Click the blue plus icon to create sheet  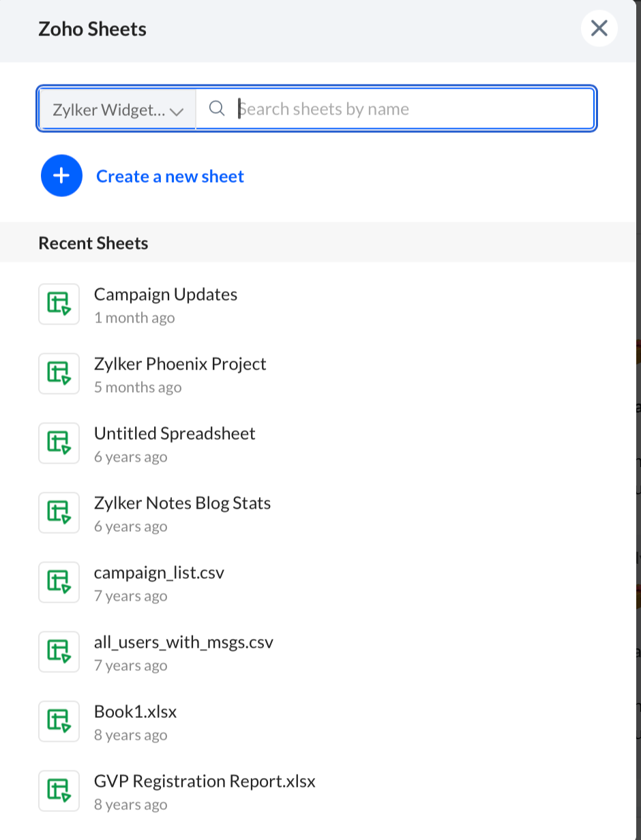tap(61, 176)
